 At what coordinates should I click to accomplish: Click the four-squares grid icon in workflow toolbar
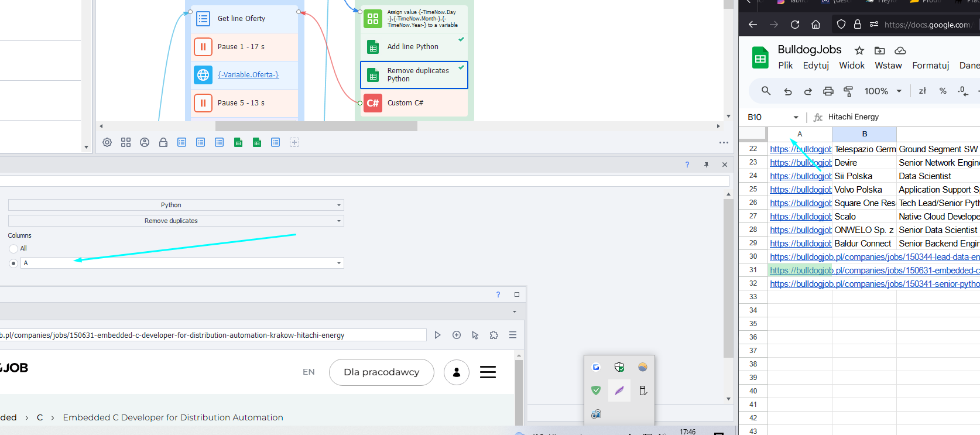coord(126,142)
